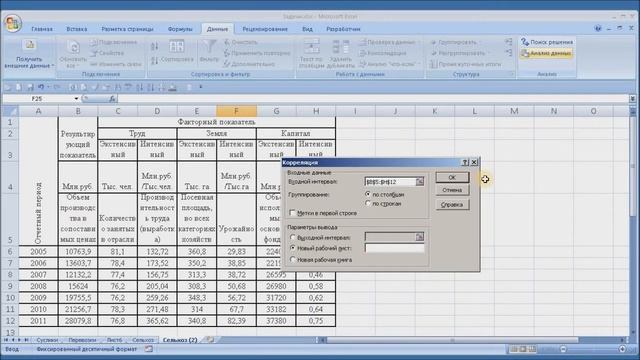Switch to sheet tab Перевозки
640x360 pixels.
pyautogui.click(x=82, y=340)
